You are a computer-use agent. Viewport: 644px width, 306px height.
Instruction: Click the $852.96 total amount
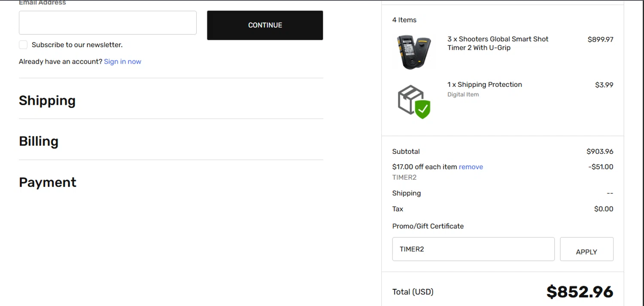(x=580, y=292)
